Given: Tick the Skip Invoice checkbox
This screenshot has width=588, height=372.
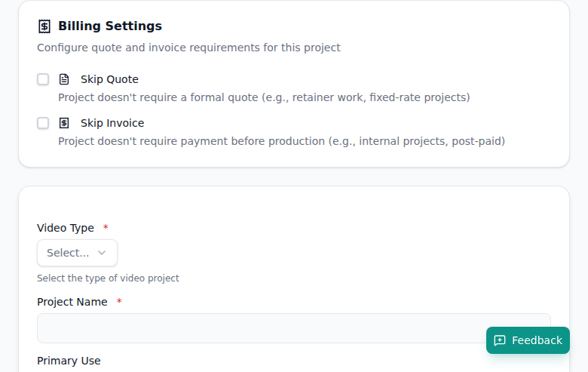Looking at the screenshot, I should [x=43, y=123].
